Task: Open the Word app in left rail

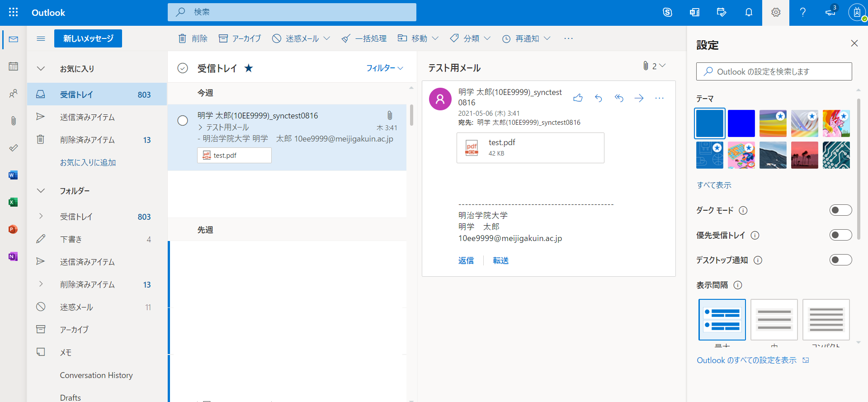Action: pyautogui.click(x=13, y=175)
